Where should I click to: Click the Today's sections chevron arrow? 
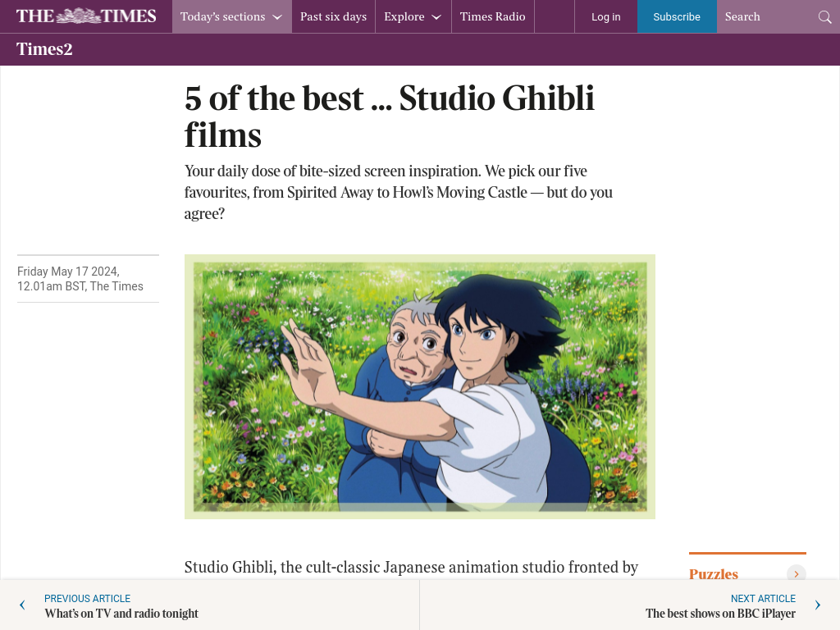277,17
